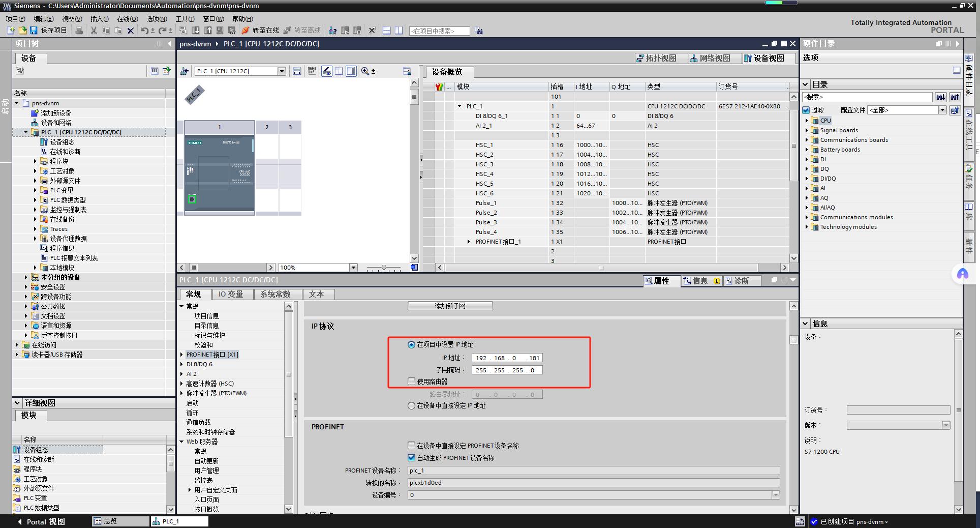Click the print icon in main toolbar
Screen dimensions: 980x528
79,31
